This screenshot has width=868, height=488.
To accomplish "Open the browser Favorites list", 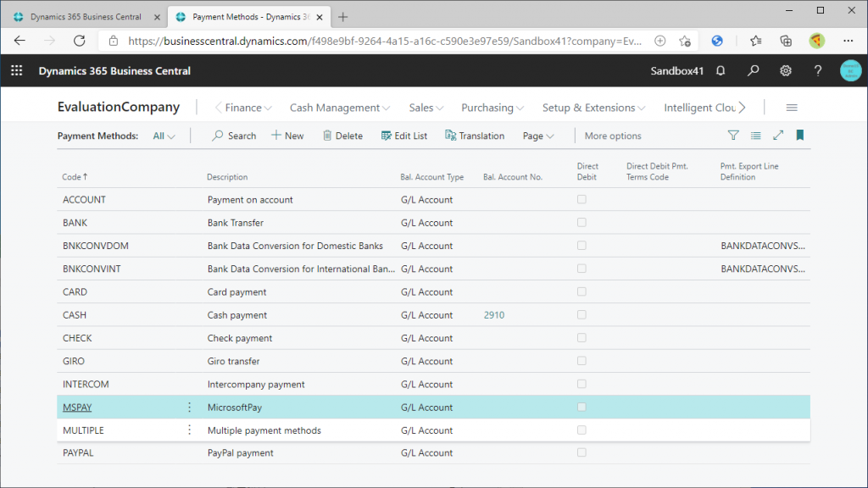I will [755, 41].
